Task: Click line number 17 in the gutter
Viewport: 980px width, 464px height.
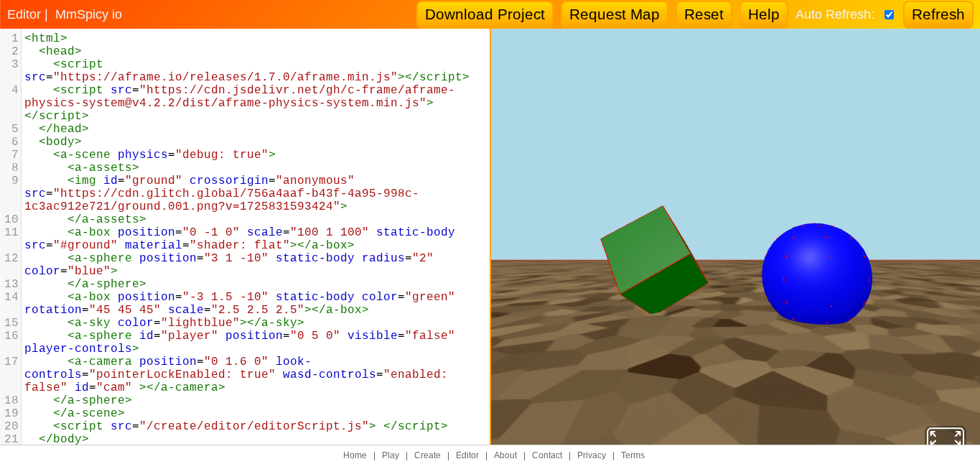Action: tap(11, 361)
